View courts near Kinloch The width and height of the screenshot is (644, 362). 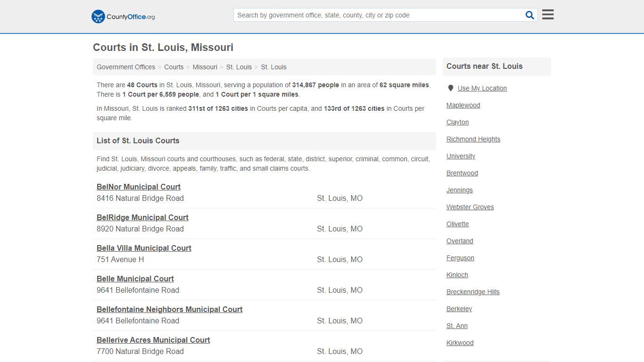click(x=457, y=275)
